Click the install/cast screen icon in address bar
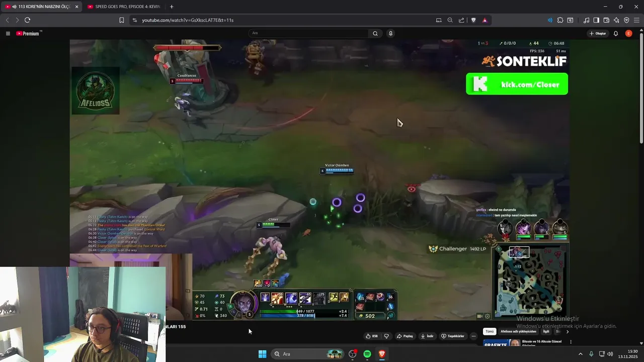Viewport: 644px width, 362px height. pyautogui.click(x=439, y=20)
